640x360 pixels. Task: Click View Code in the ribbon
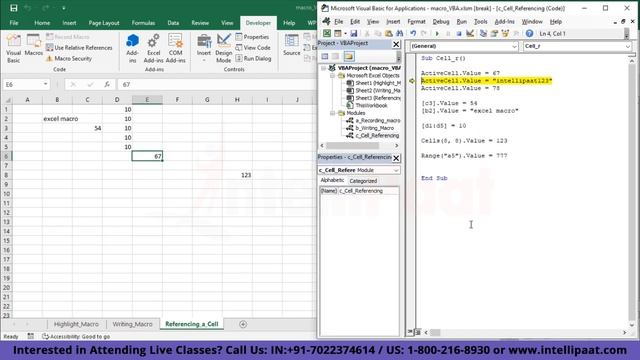[253, 48]
